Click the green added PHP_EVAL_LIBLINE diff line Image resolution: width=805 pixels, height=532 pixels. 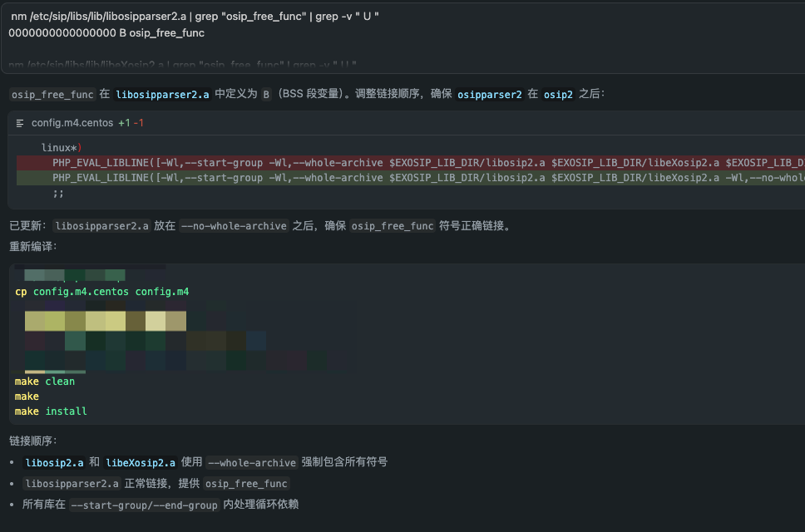click(416, 178)
